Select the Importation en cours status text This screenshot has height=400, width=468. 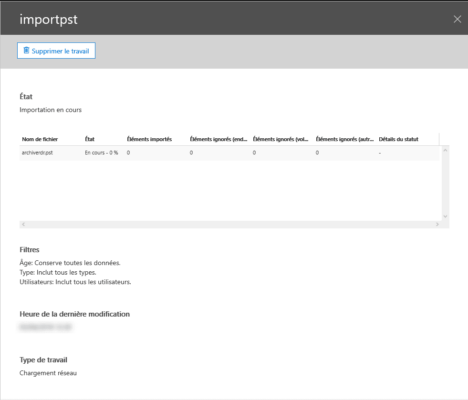pos(50,110)
